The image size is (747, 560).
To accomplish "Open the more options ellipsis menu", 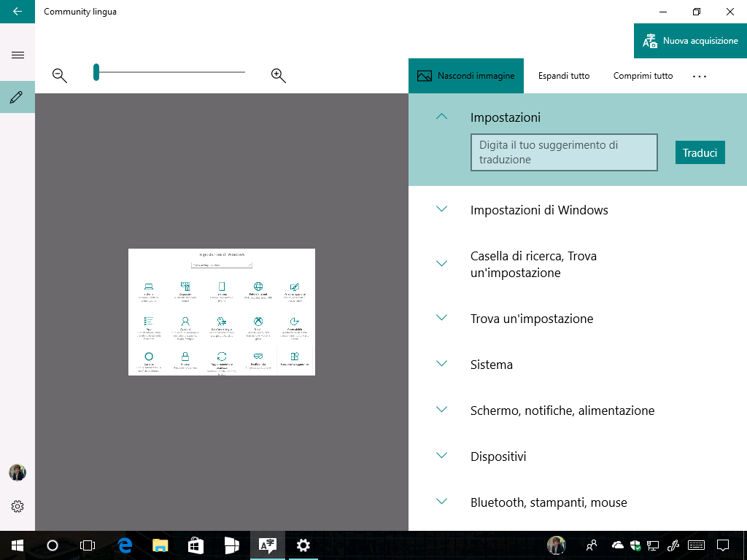I will click(700, 76).
